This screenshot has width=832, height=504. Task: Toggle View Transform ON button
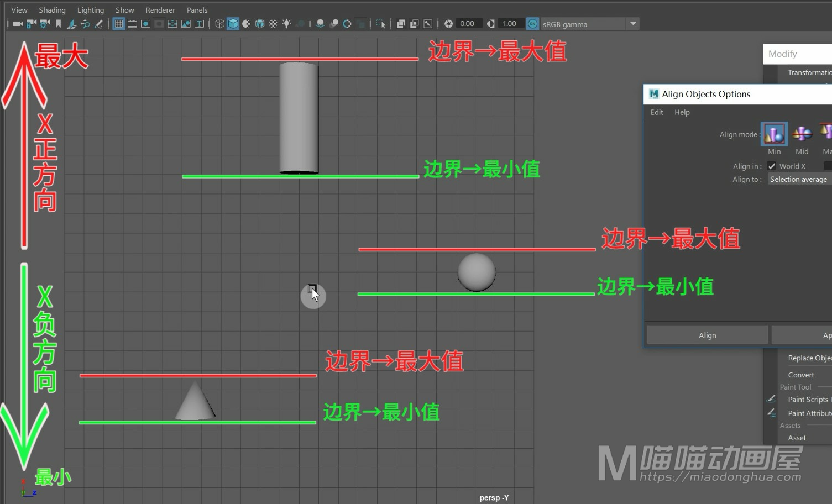click(532, 24)
